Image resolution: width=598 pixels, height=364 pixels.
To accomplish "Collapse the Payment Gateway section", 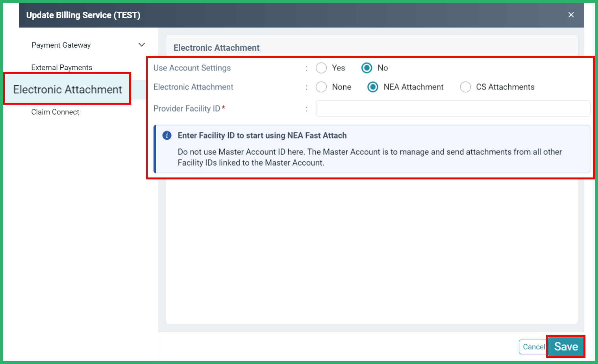I will 141,45.
